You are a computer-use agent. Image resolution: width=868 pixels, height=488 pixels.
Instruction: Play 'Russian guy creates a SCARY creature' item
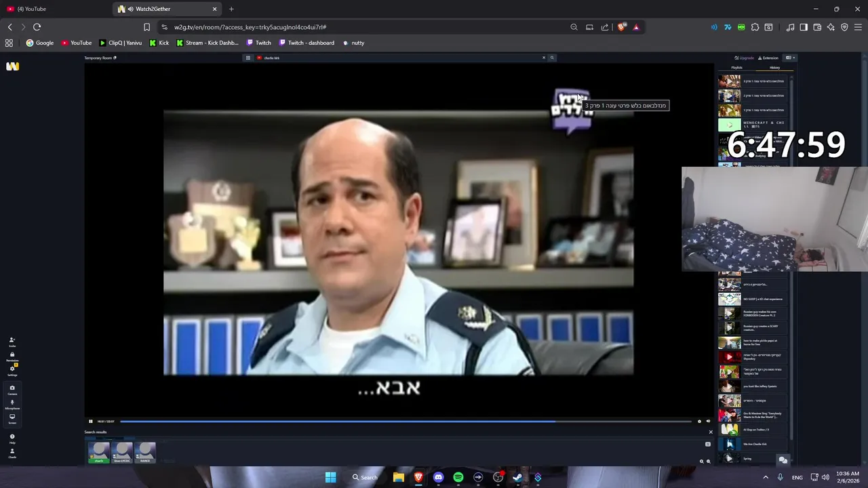coord(752,328)
